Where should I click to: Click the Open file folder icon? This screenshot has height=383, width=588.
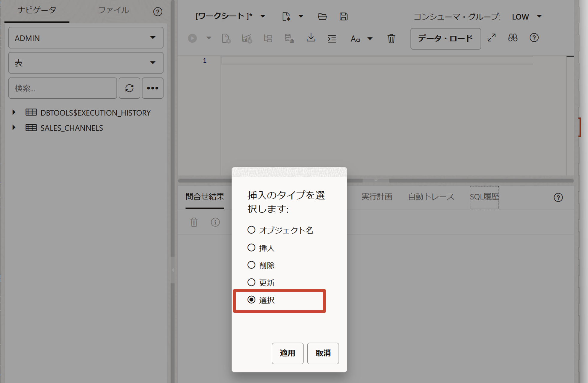pos(322,16)
